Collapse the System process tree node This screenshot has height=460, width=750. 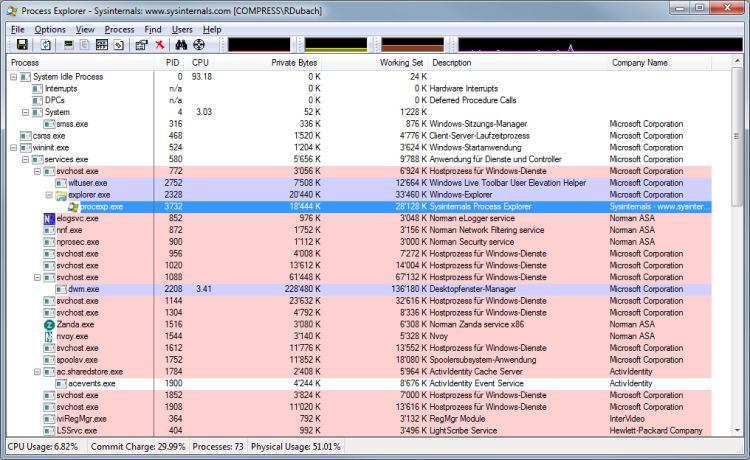(x=25, y=112)
